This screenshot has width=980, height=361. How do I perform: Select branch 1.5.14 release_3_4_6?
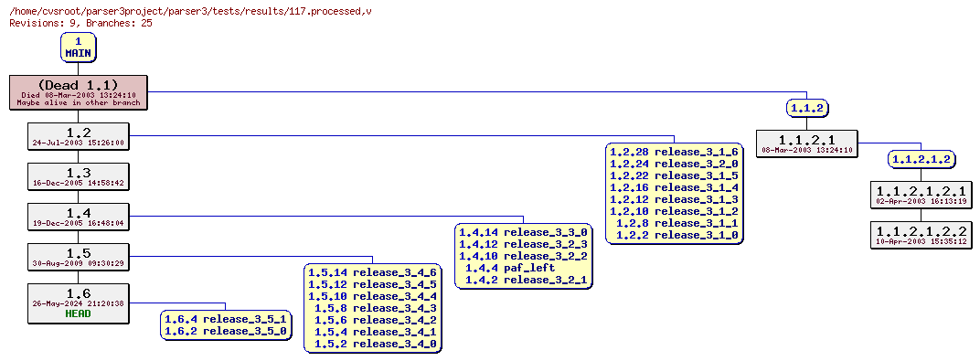(x=372, y=272)
